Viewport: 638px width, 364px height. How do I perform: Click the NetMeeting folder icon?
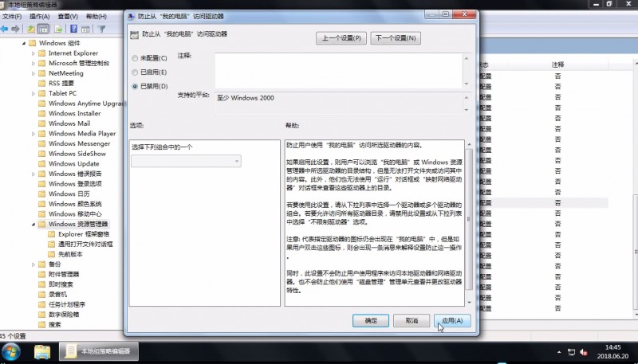[x=42, y=73]
